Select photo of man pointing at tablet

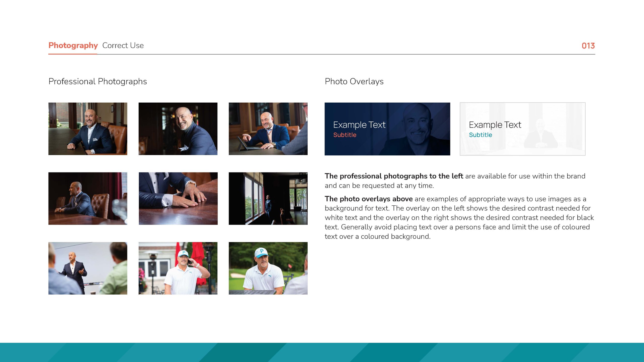268,129
